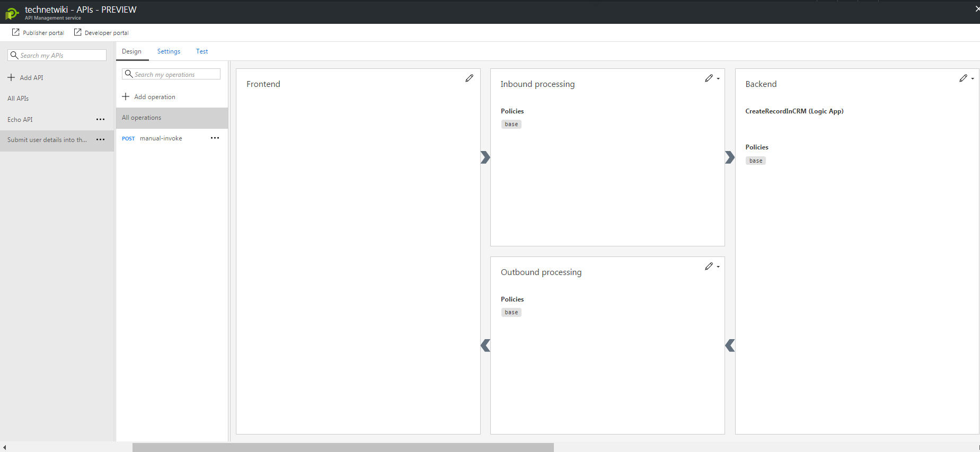Select All operations row

(x=172, y=118)
